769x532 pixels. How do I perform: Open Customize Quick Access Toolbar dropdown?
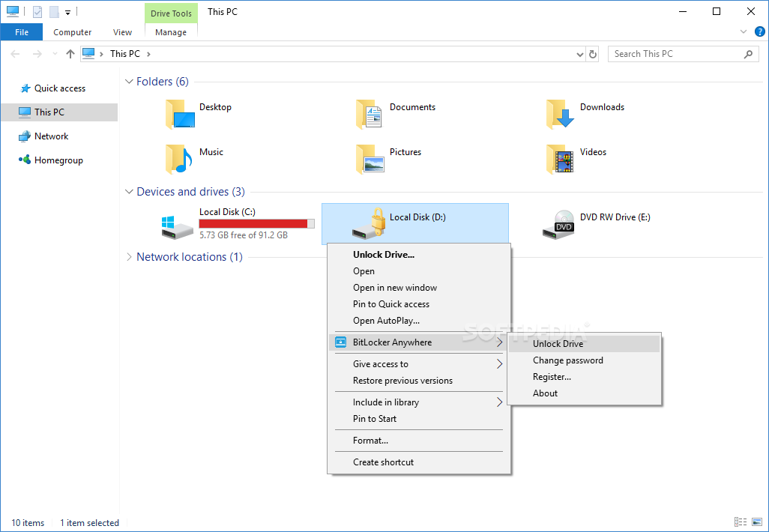(x=67, y=13)
